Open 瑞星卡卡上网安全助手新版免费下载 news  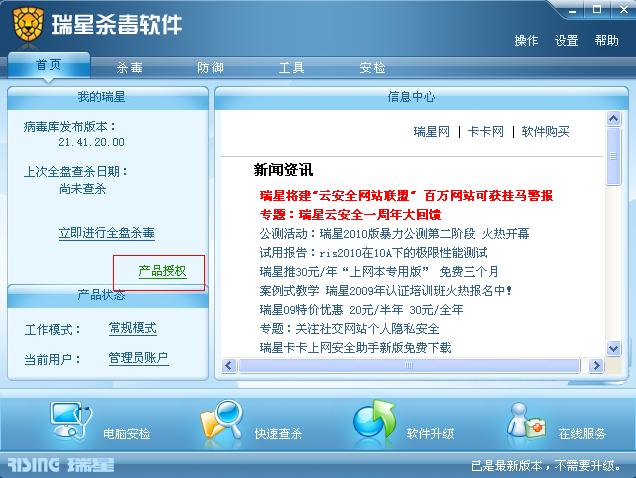tap(355, 348)
